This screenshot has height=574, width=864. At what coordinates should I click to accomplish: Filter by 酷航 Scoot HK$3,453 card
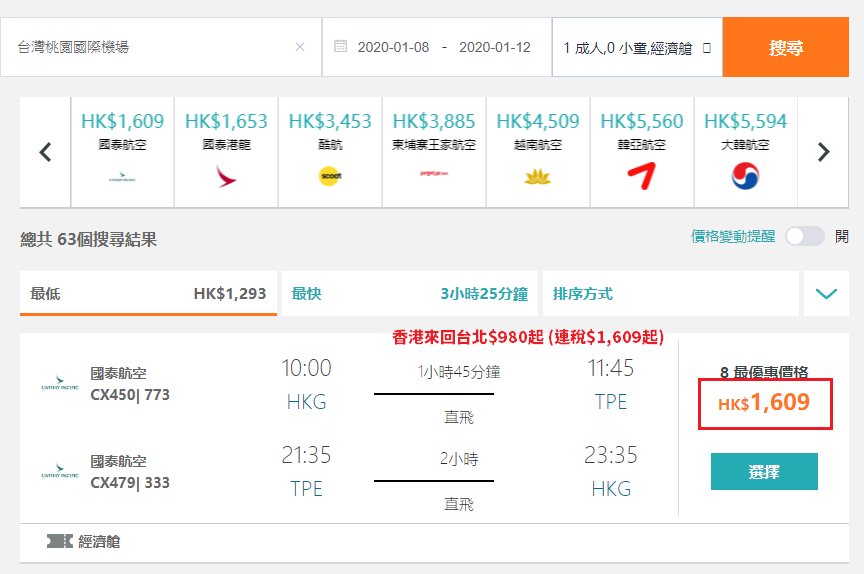coord(330,152)
